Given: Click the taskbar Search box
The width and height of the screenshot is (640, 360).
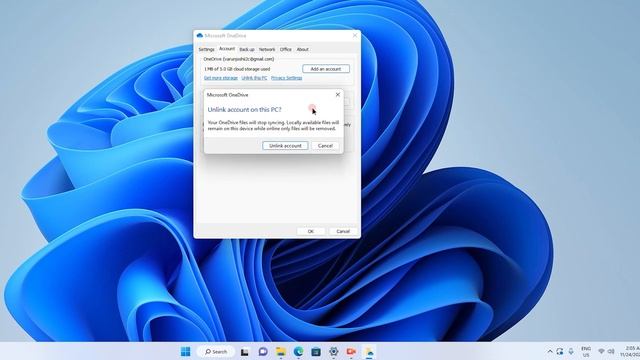Looking at the screenshot, I should pyautogui.click(x=216, y=351).
